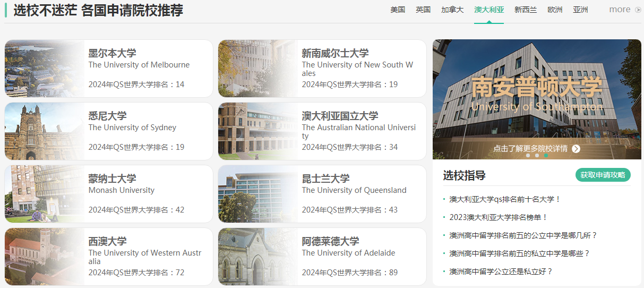The width and height of the screenshot is (644, 288).
Task: Go to second banner slide dot
Action: click(x=537, y=156)
